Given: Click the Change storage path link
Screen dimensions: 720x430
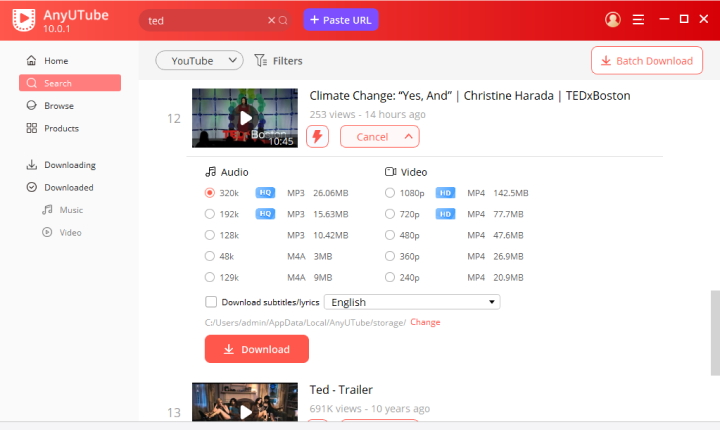Looking at the screenshot, I should click(x=425, y=322).
